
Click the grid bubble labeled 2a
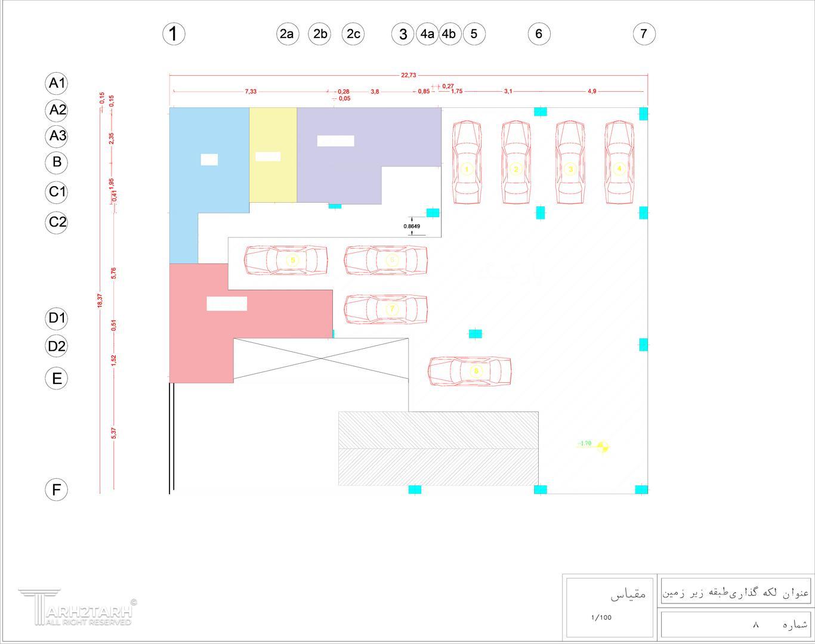point(287,34)
